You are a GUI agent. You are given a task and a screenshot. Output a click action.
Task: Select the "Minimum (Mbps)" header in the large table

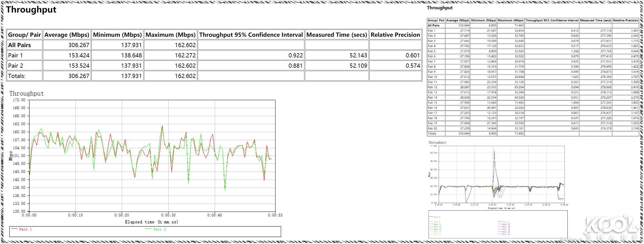tap(117, 35)
